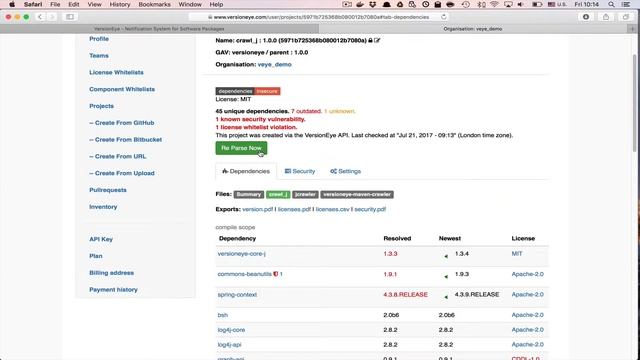Open versioneye-core-j dependency link
Screen dimensions: 640x360
click(x=241, y=254)
